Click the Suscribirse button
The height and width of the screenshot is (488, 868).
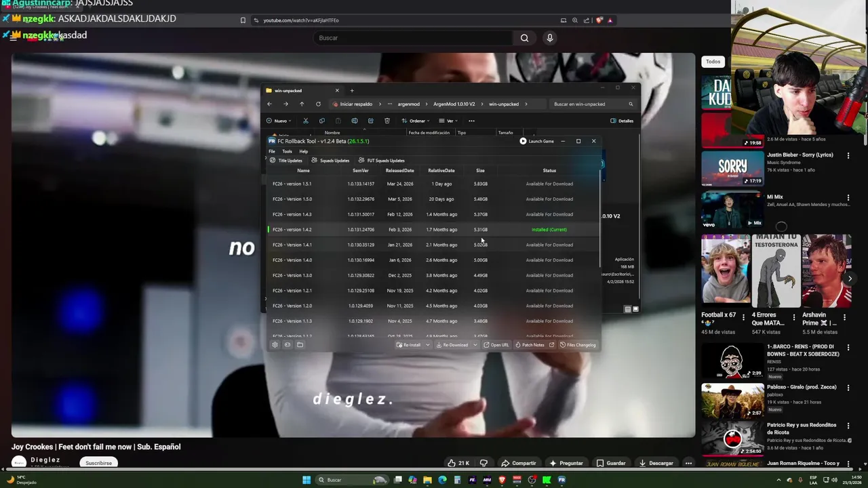tap(98, 463)
